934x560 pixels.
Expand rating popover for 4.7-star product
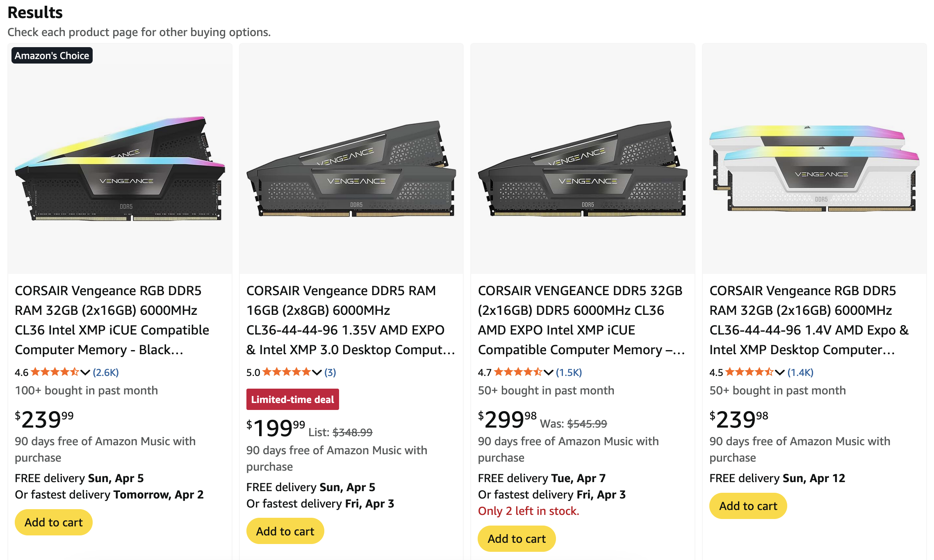point(548,372)
